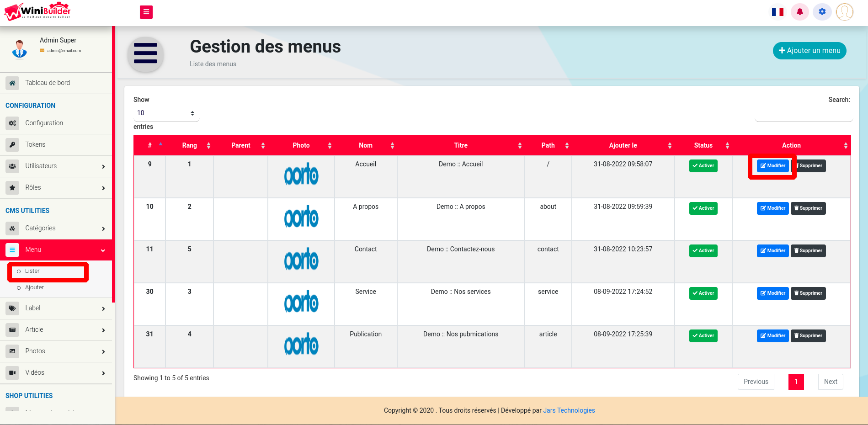Click Configuration gears icon
868x425 pixels.
click(12, 123)
